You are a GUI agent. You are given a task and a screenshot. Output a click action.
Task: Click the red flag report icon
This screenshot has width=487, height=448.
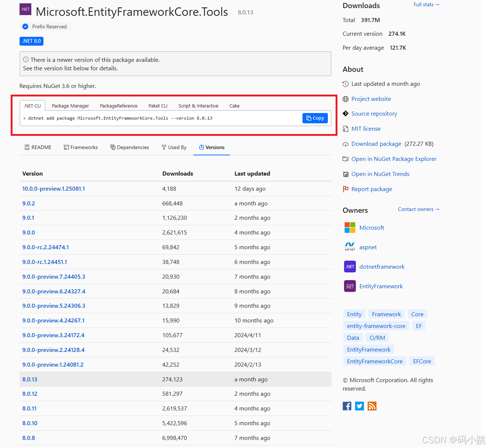click(x=346, y=189)
